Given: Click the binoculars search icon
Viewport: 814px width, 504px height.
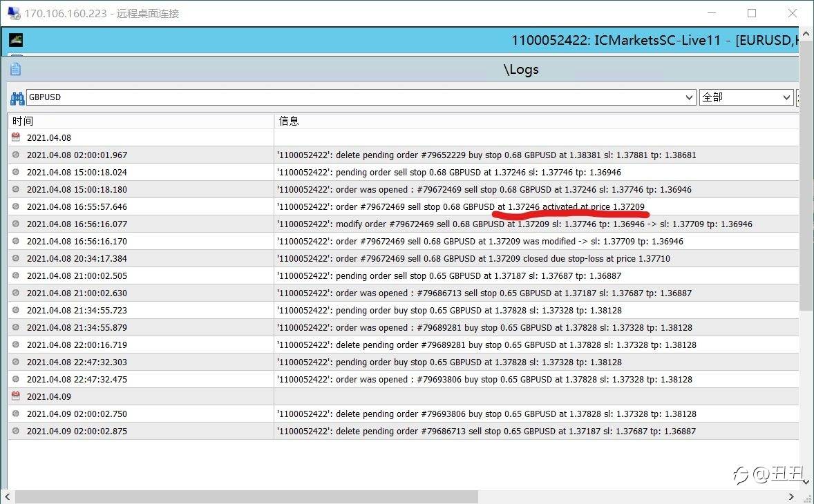Looking at the screenshot, I should point(17,97).
